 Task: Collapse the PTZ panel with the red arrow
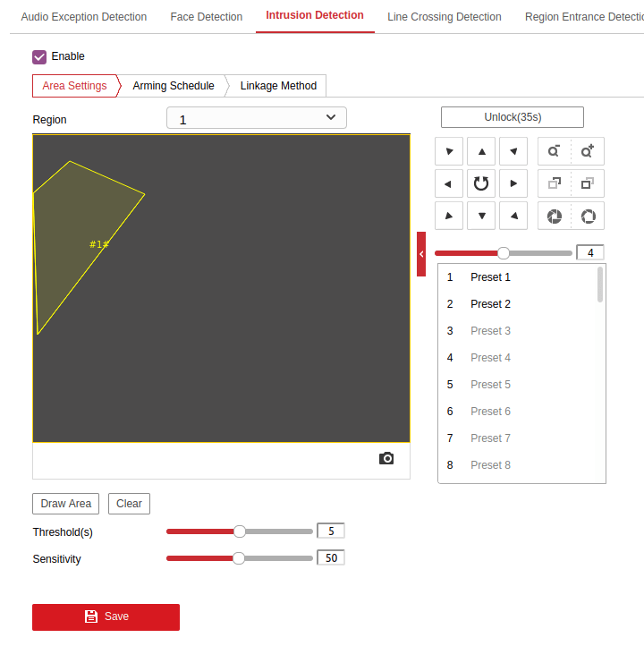point(421,254)
